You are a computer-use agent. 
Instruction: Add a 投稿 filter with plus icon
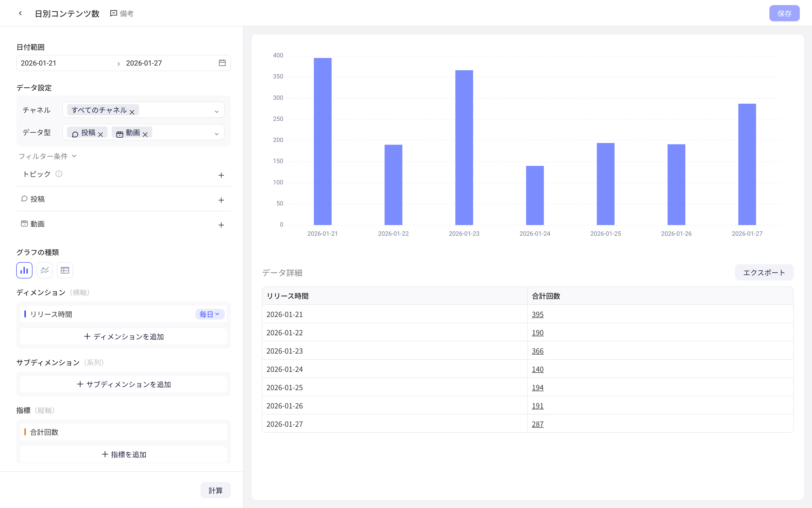(221, 200)
